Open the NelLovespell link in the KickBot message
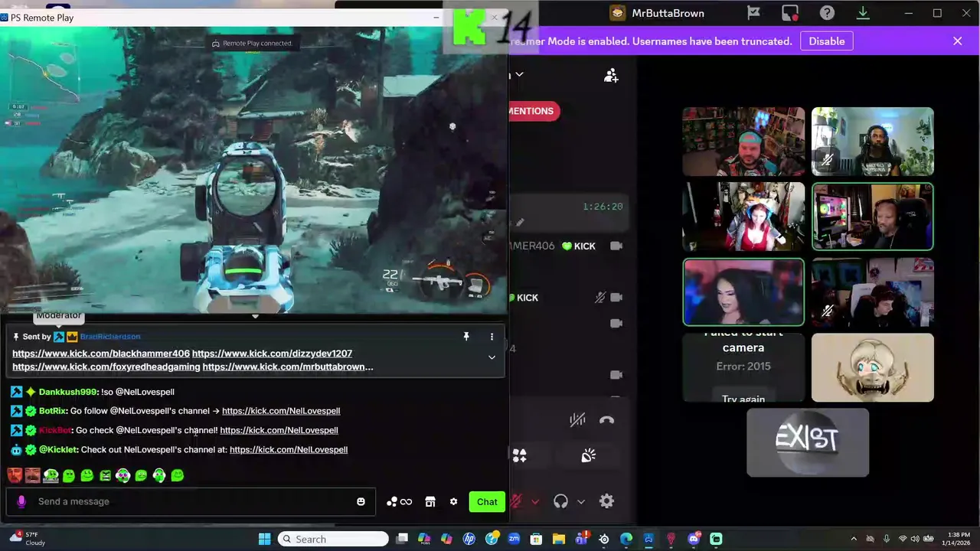This screenshot has width=980, height=551. pyautogui.click(x=279, y=430)
